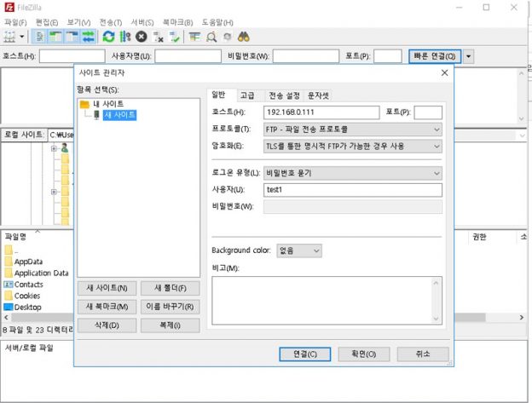Toggle the directory comparison icon
The width and height of the screenshot is (532, 403).
211,37
